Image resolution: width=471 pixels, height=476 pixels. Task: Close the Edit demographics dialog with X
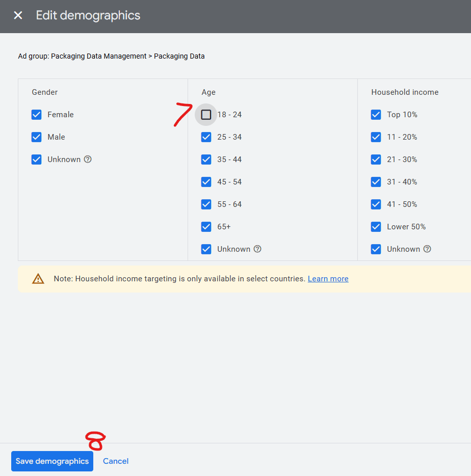pyautogui.click(x=18, y=15)
